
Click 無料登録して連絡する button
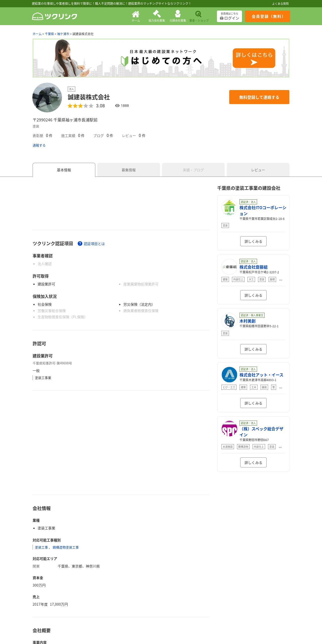[259, 97]
